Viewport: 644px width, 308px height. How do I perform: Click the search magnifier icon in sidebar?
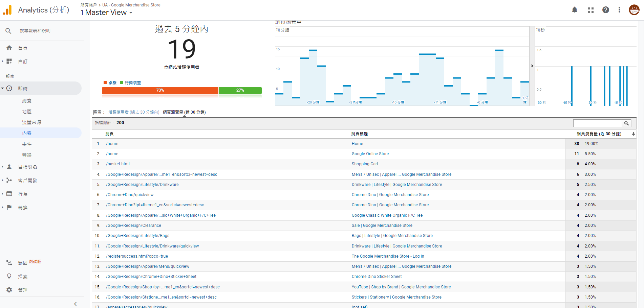(x=8, y=31)
